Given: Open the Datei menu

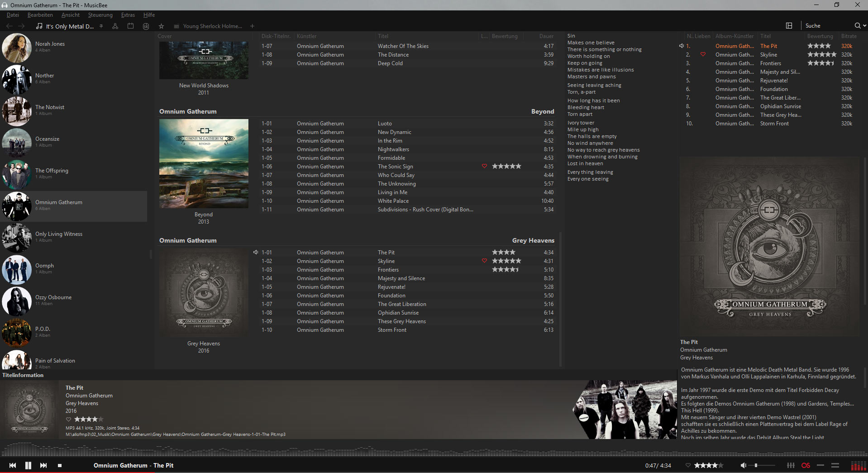Looking at the screenshot, I should (13, 15).
